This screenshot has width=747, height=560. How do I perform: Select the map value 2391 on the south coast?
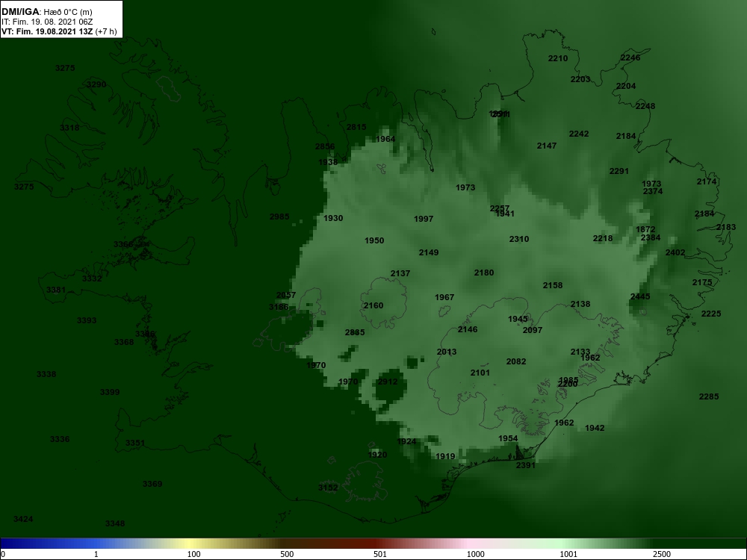(525, 465)
